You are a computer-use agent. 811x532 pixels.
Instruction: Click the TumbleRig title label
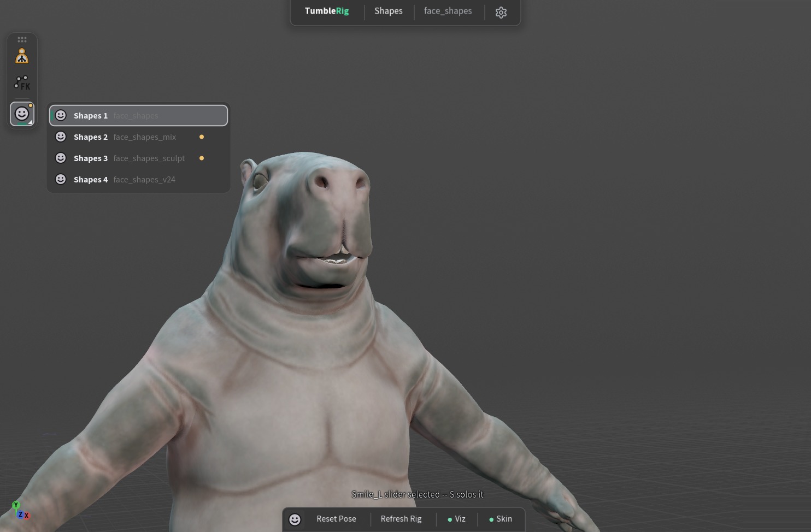(x=327, y=11)
